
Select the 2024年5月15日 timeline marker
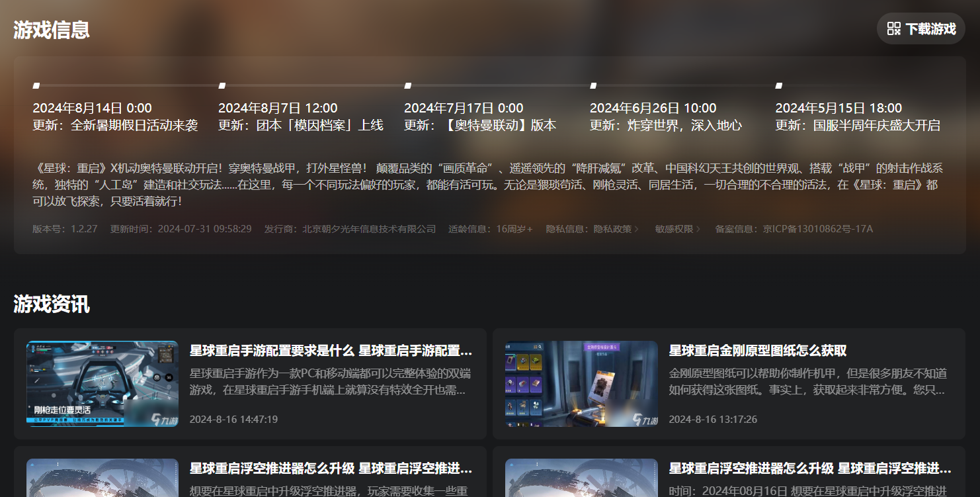click(779, 85)
